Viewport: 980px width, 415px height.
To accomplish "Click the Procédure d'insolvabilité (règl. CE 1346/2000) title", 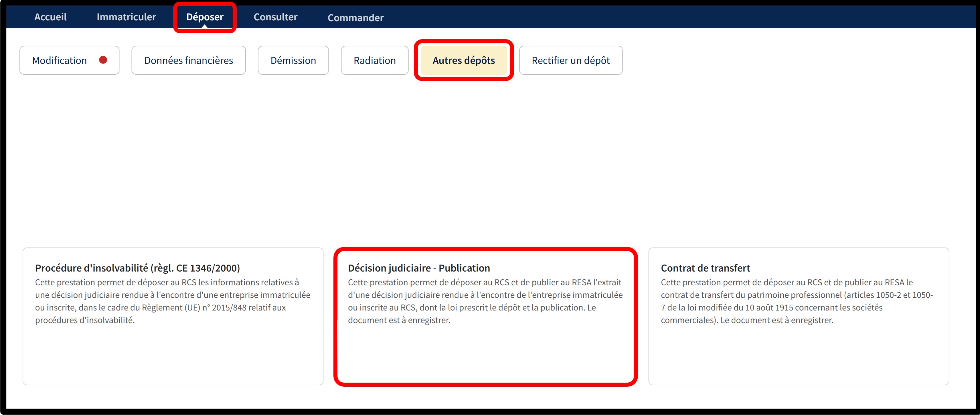I will click(137, 268).
